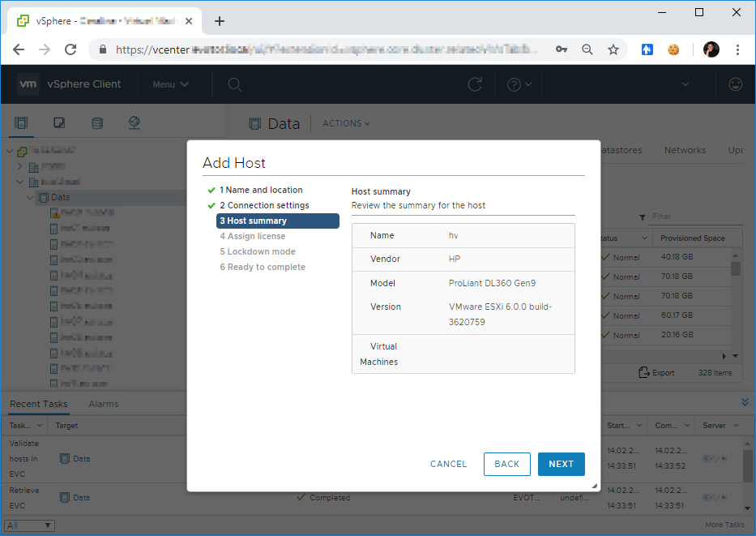Click the saved password key icon

(562, 49)
